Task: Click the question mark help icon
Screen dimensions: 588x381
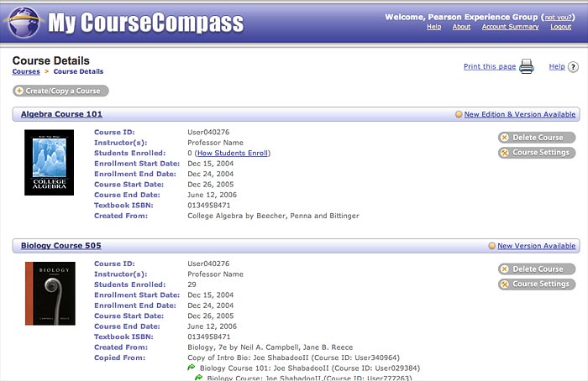Action: coord(573,67)
